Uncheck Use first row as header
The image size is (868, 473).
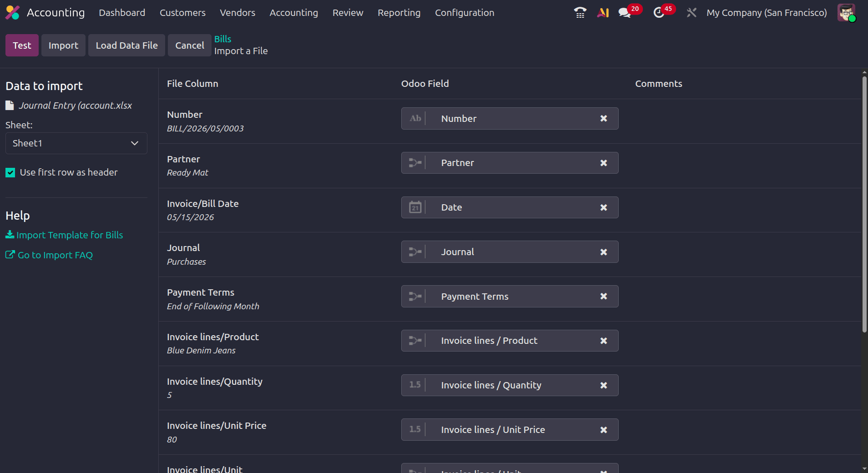10,172
